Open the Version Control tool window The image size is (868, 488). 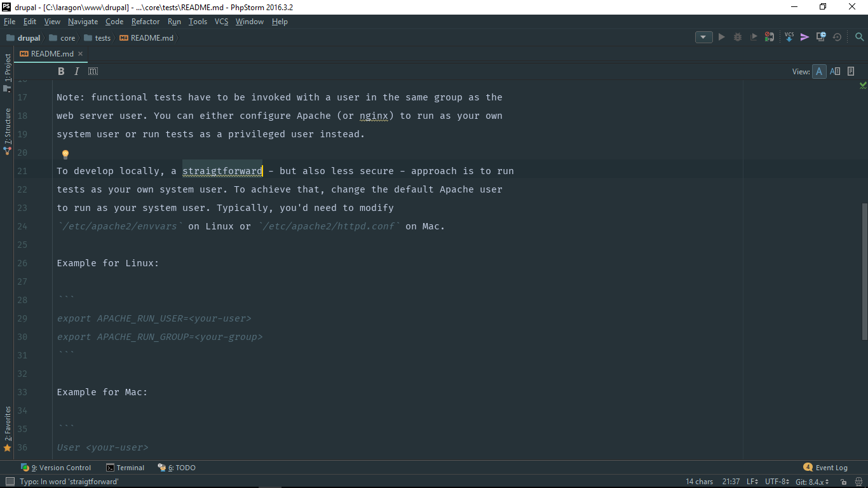(56, 468)
